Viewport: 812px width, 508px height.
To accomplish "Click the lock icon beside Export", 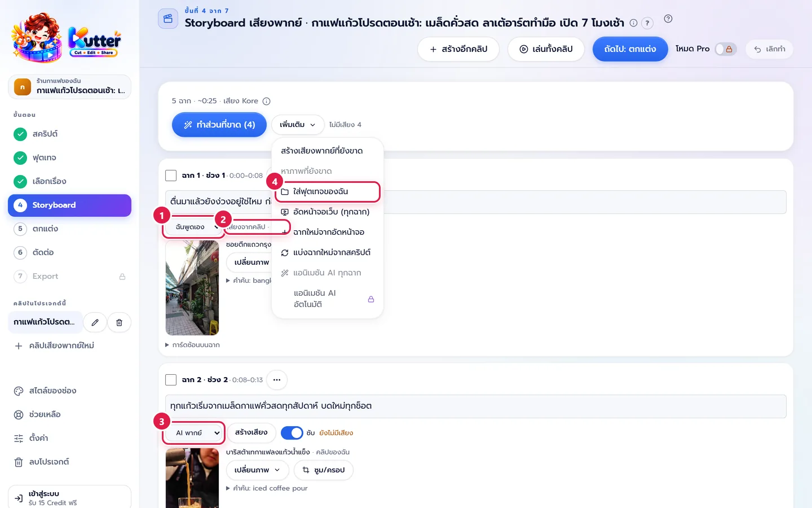I will 122,277.
